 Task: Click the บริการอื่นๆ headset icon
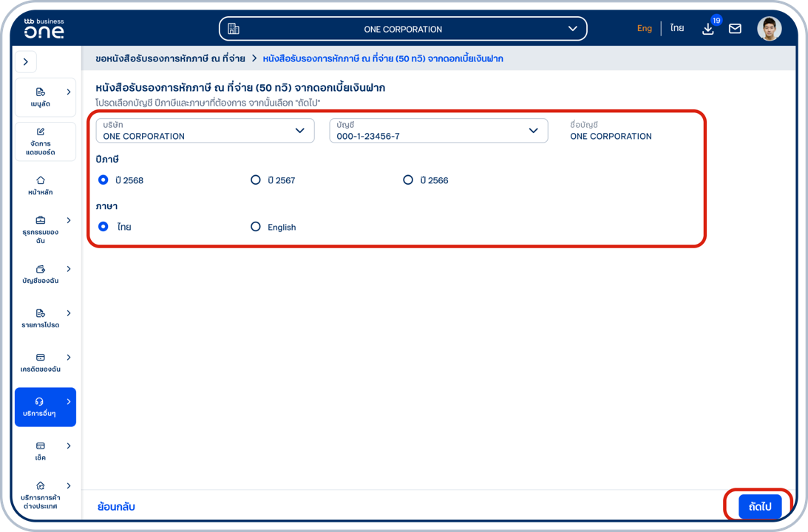tap(39, 402)
